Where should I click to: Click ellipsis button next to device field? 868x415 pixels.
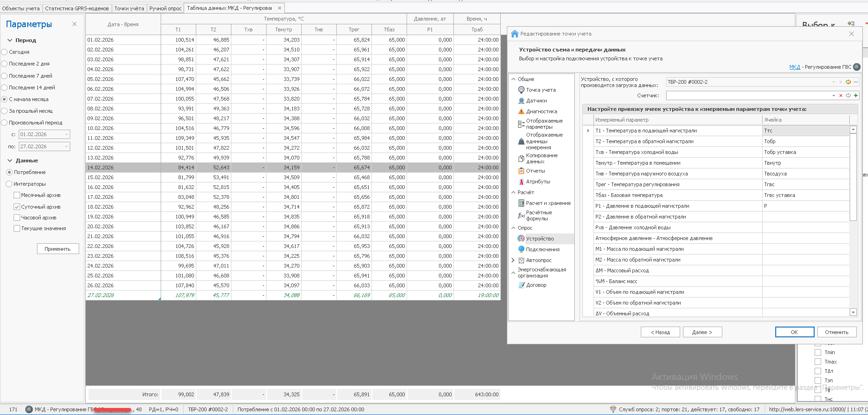(x=856, y=82)
